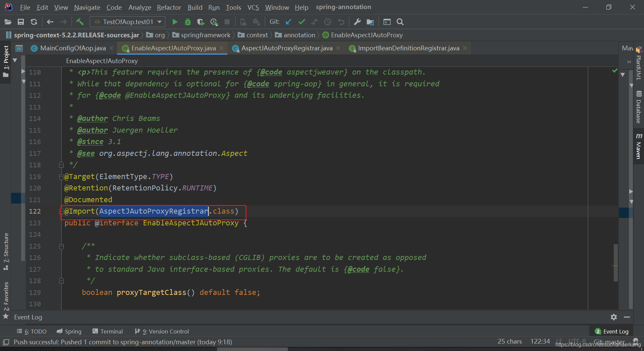Image resolution: width=644 pixels, height=351 pixels.
Task: Open Version Control tool window
Action: tap(162, 332)
